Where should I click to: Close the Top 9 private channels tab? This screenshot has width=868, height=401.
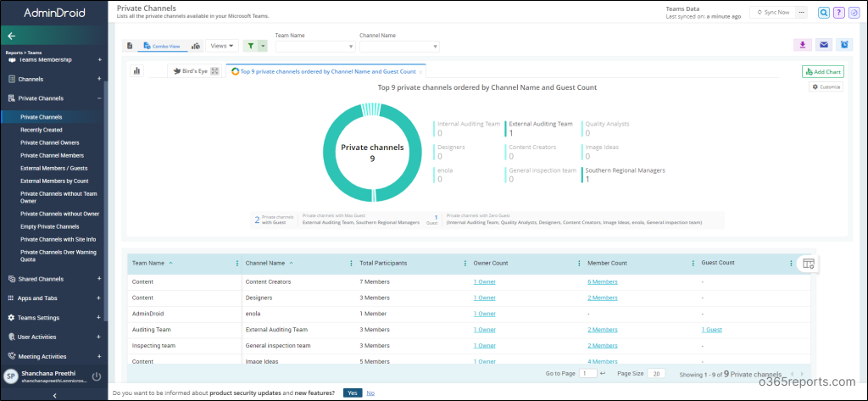420,72
